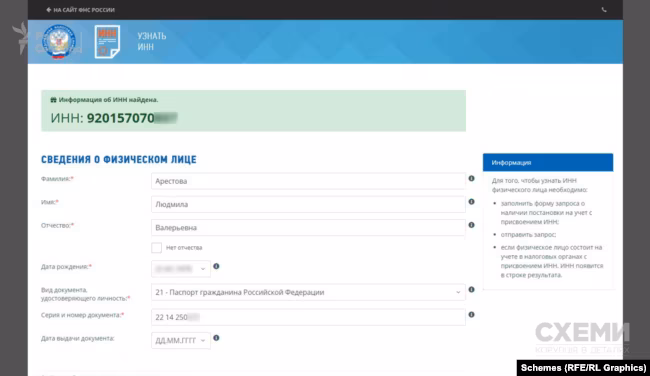
Task: Show info hint for Серия и номер field
Action: [x=471, y=315]
